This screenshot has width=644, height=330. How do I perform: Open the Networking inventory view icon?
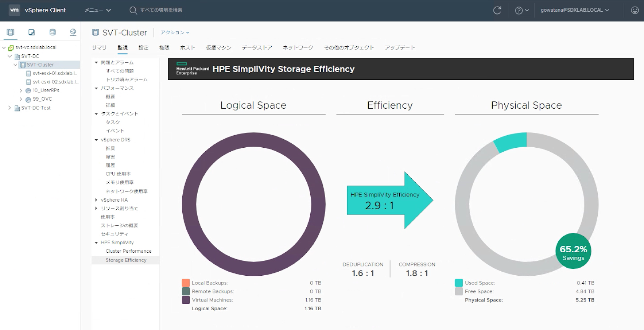coord(73,32)
